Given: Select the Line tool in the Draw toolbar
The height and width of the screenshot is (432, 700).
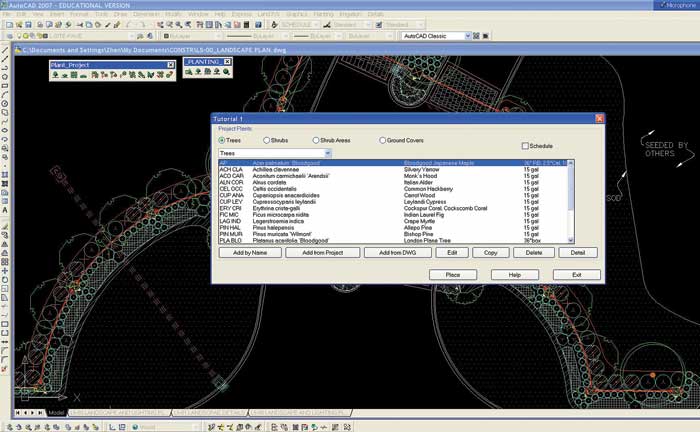Looking at the screenshot, I should coord(6,49).
